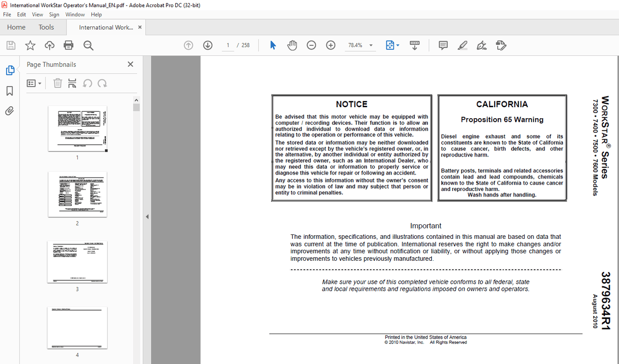Add document to starred favorites

[x=30, y=45]
